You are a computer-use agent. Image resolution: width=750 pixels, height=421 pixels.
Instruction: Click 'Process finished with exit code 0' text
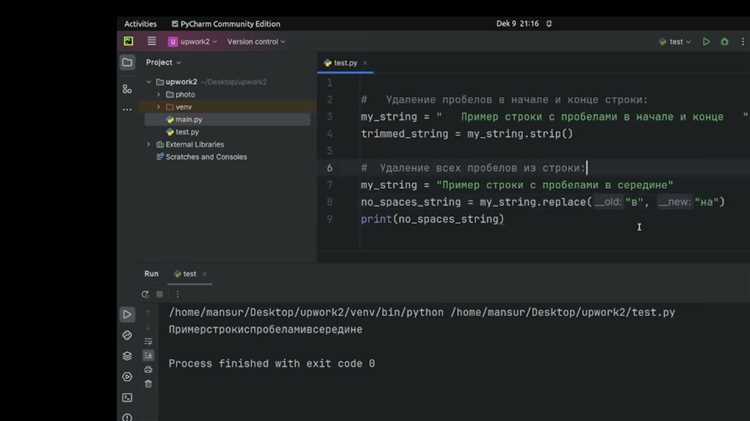coord(272,364)
